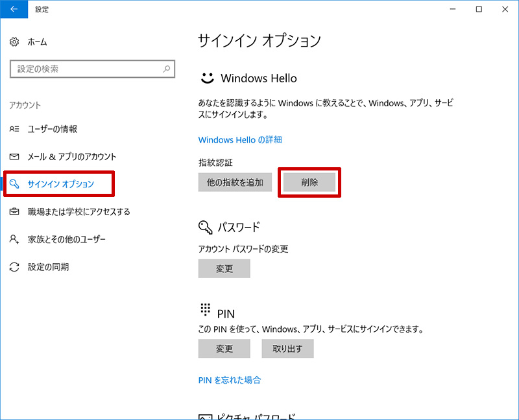Go back using the blue arrow button
This screenshot has width=519, height=420.
(14, 9)
